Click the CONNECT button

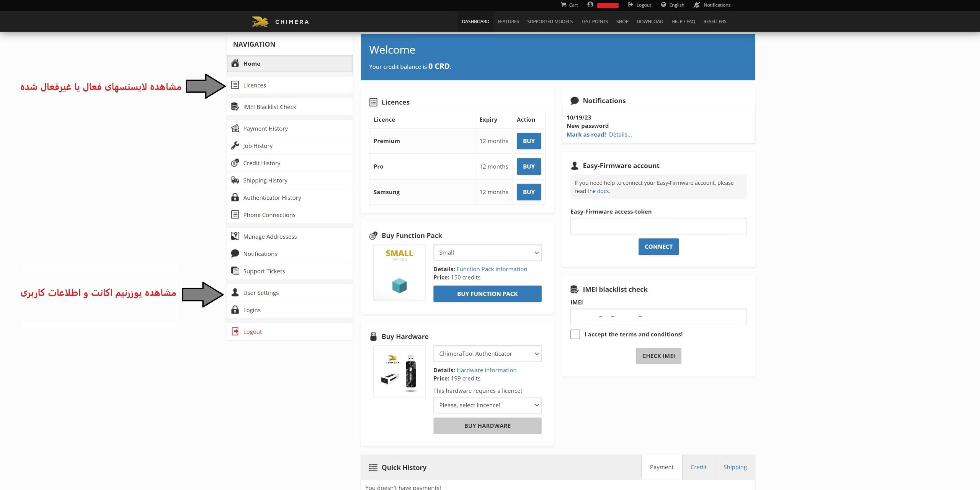[x=658, y=247]
